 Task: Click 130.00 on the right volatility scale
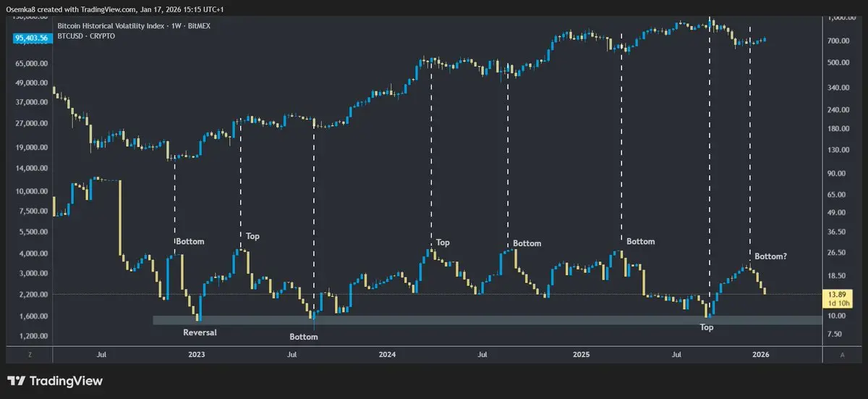[x=839, y=150]
